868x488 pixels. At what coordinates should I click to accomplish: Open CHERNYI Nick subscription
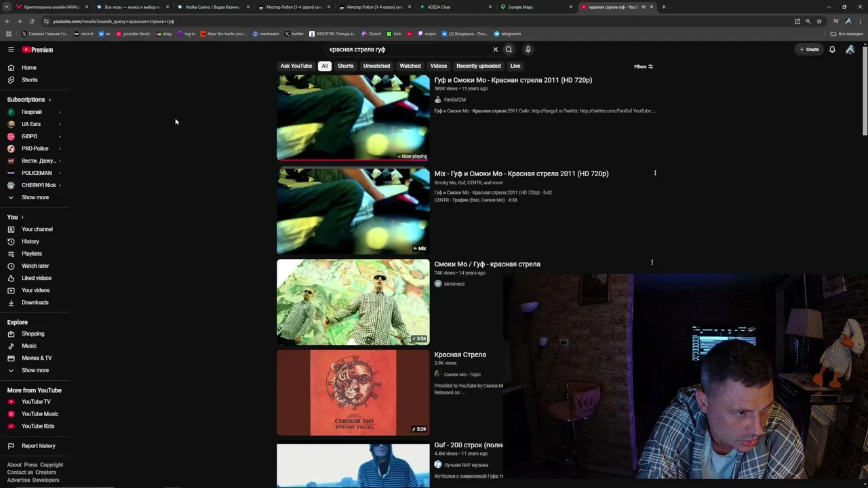click(39, 185)
